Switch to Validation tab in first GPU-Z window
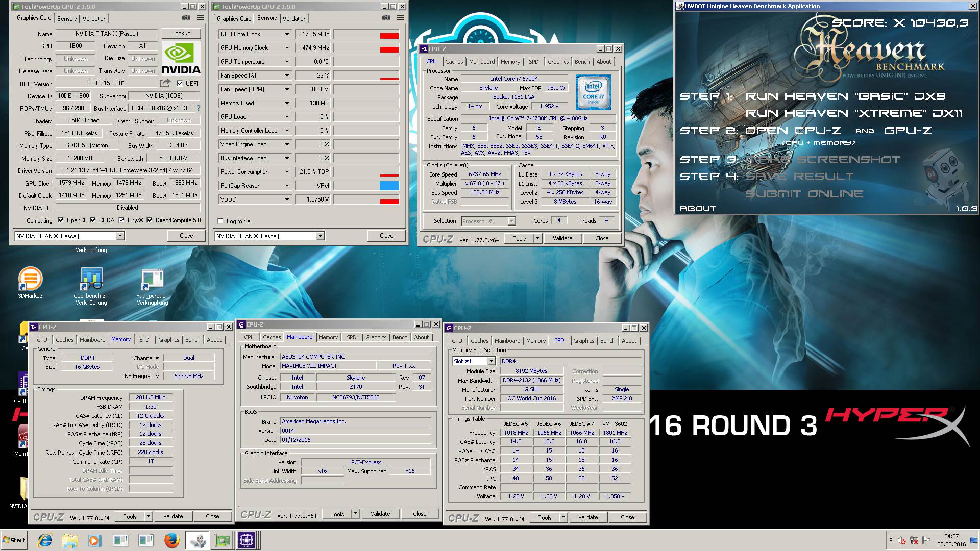This screenshot has width=980, height=551. click(x=94, y=19)
